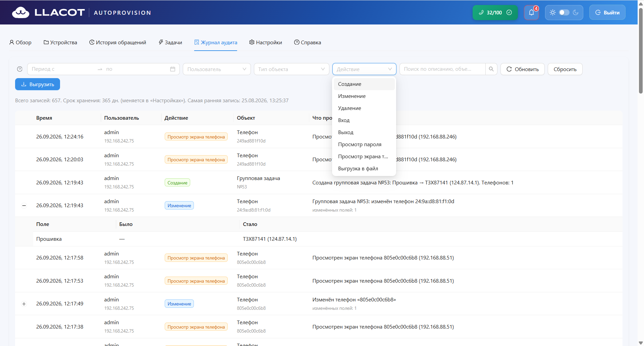Open История обращений tab
The height and width of the screenshot is (346, 644).
point(118,42)
